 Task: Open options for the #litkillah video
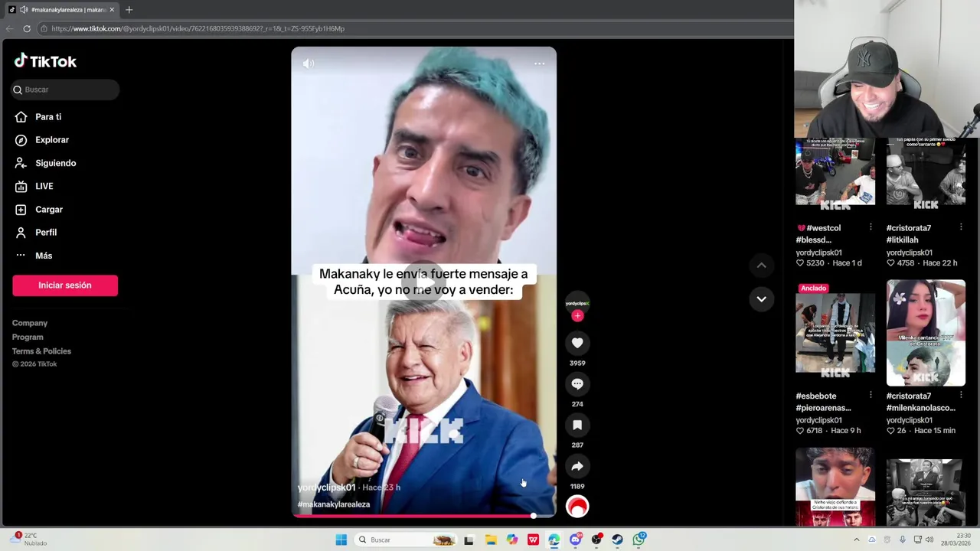(961, 227)
